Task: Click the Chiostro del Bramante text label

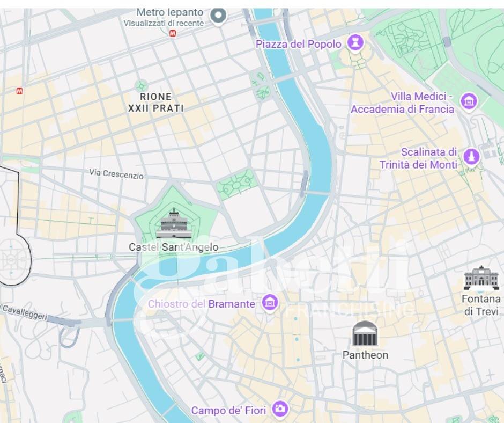Action: 202,304
